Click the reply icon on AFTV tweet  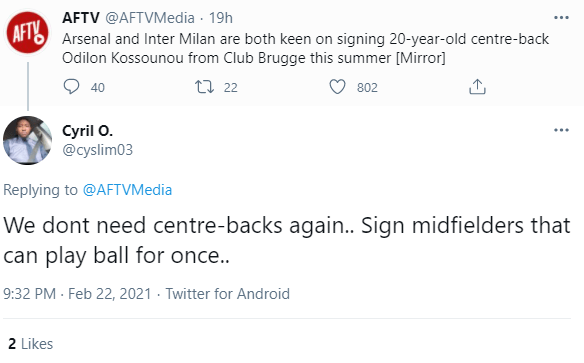[x=71, y=87]
